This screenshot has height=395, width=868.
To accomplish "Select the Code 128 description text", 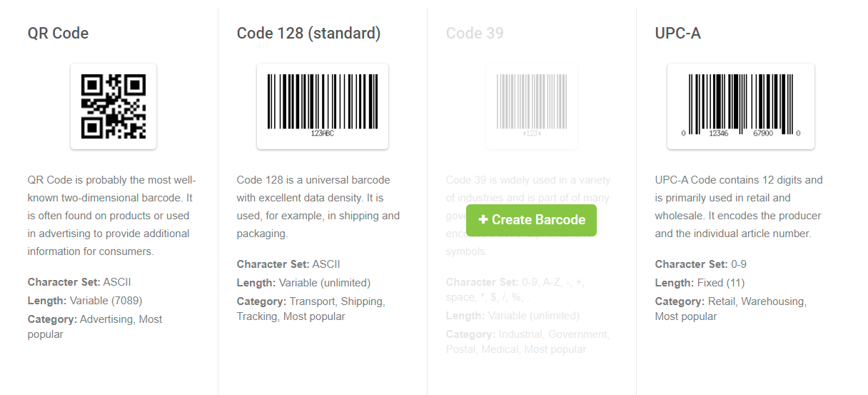I will (x=318, y=206).
